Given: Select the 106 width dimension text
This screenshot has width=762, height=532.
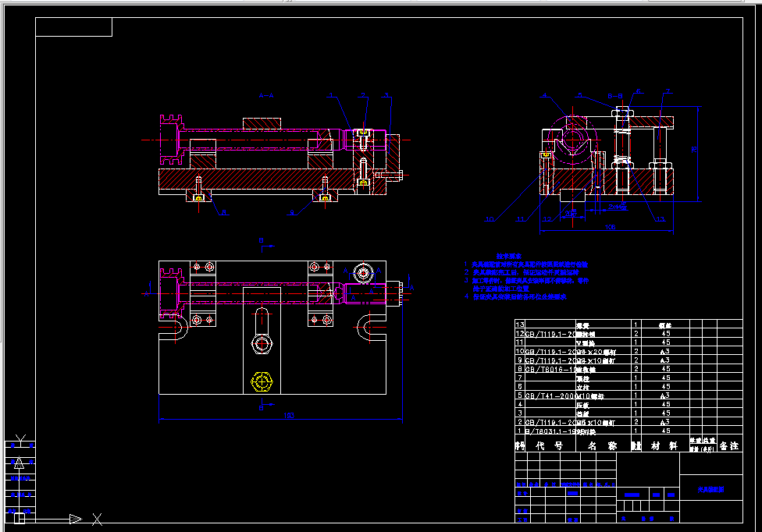Looking at the screenshot, I should coord(610,227).
